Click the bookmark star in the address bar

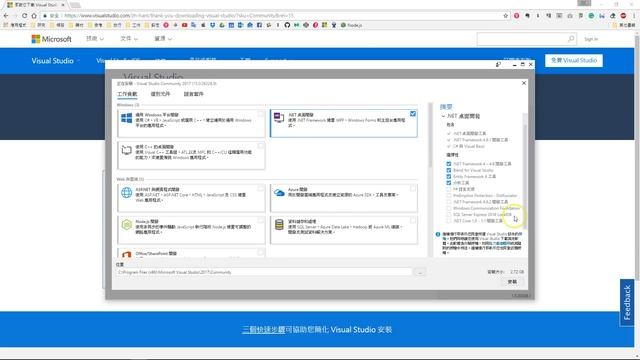506,16
